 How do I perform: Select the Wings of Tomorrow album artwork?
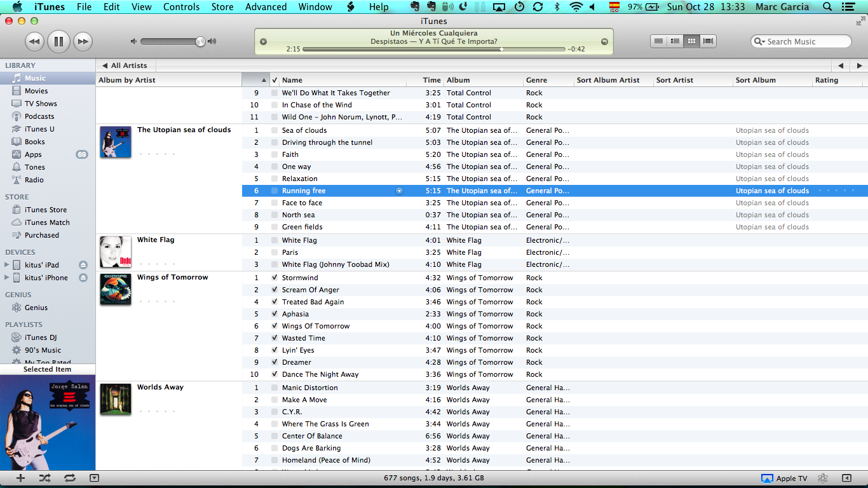(116, 289)
